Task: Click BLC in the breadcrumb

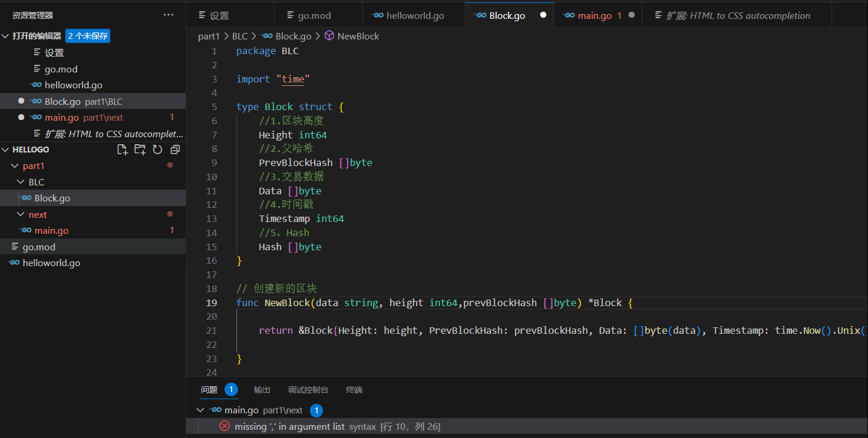Action: tap(240, 36)
